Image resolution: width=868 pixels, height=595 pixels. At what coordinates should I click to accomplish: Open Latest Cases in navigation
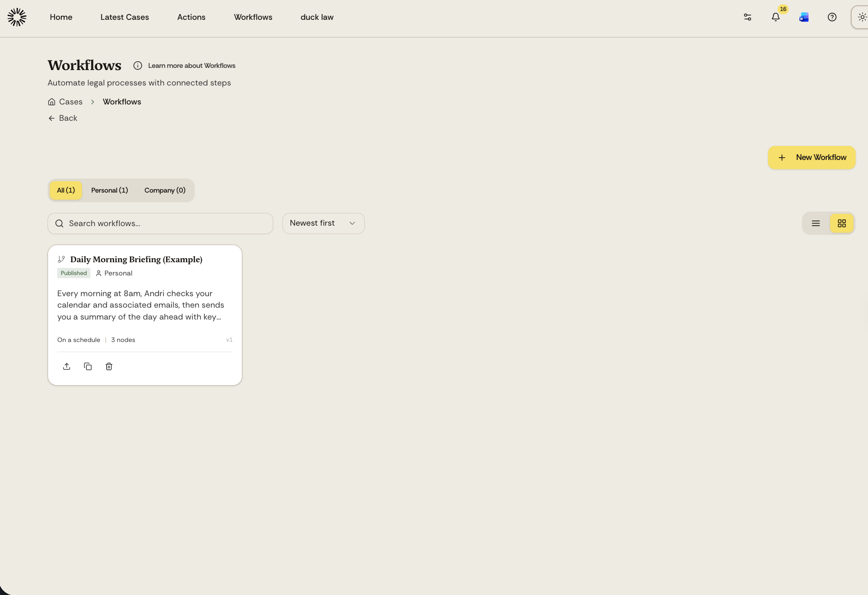[x=125, y=17]
